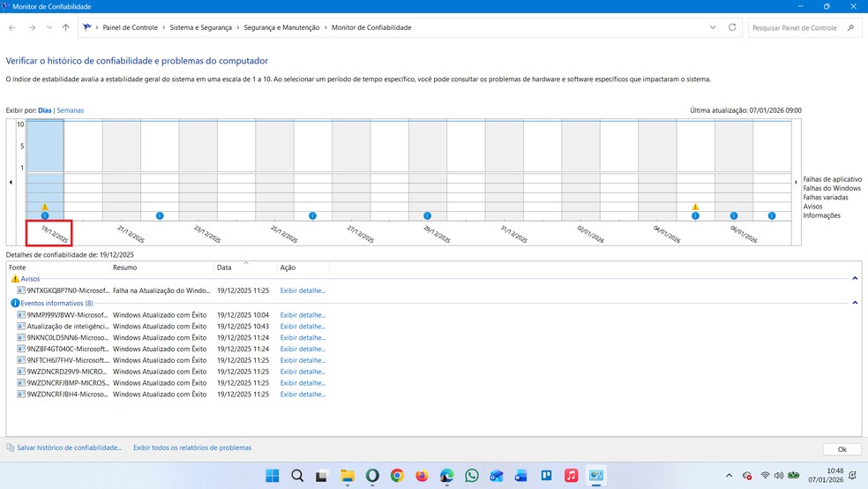Collapse the Eventos informativos group
The image size is (868, 489).
[855, 303]
